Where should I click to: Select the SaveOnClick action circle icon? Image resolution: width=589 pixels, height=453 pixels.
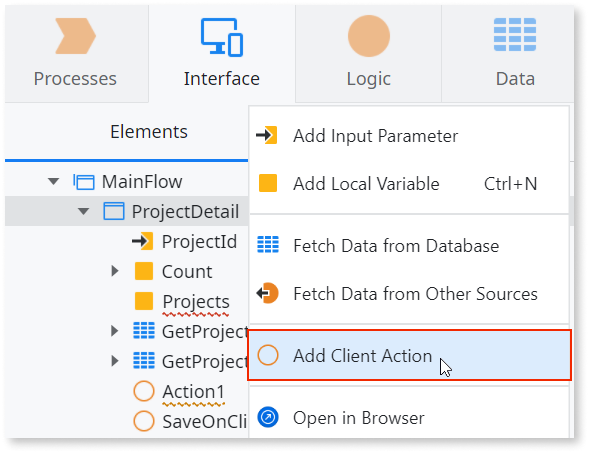click(144, 421)
